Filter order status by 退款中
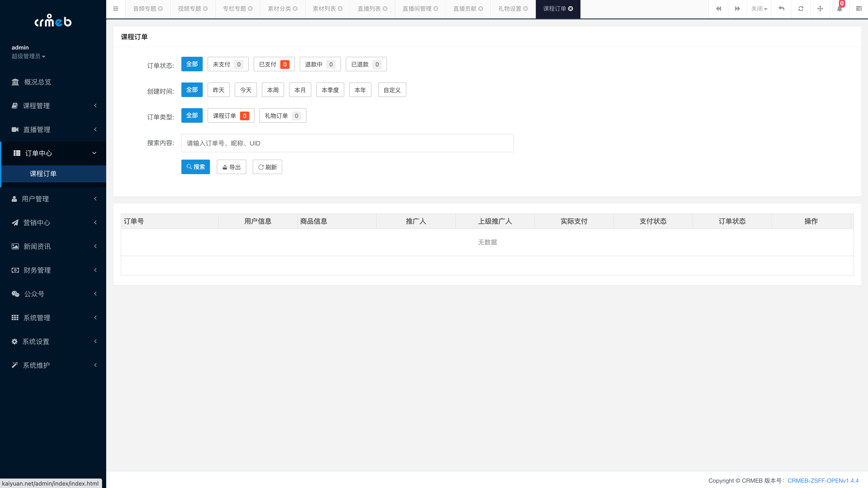Image resolution: width=868 pixels, height=488 pixels. [320, 64]
